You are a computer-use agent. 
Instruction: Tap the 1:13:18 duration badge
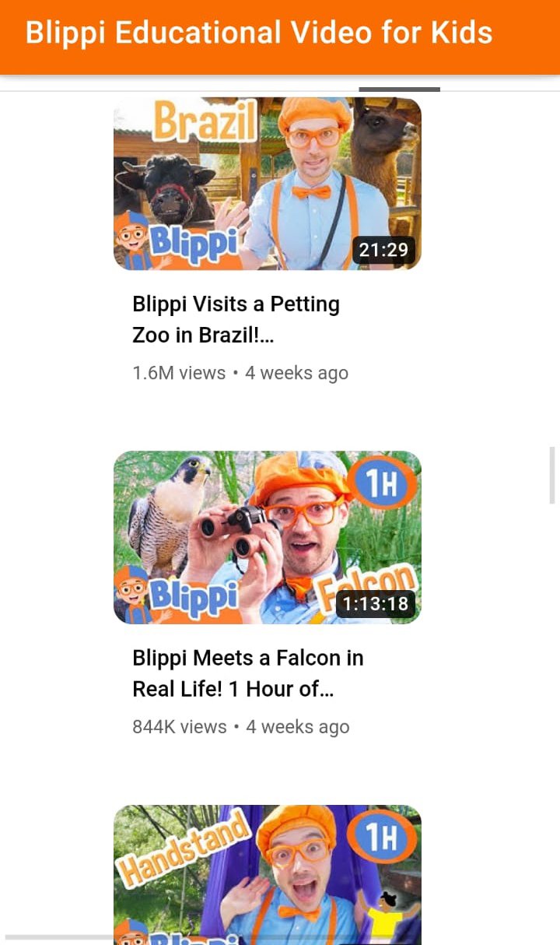point(376,604)
